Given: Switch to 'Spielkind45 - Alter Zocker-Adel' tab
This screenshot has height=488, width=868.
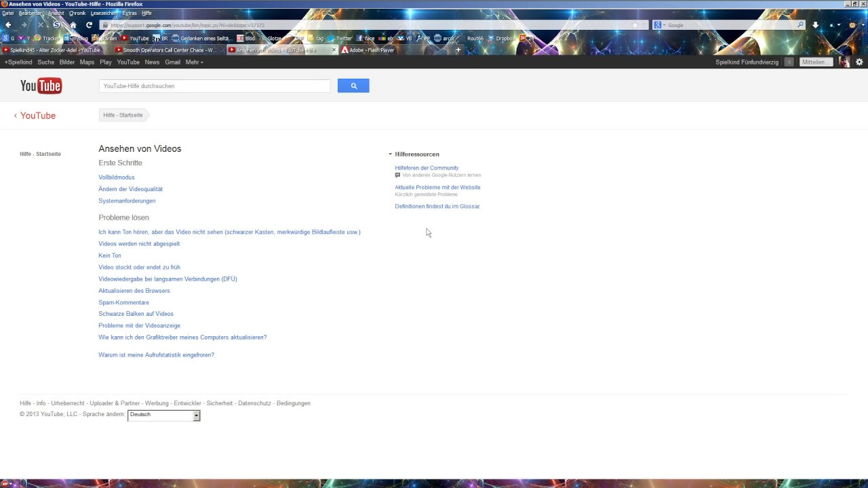Looking at the screenshot, I should [56, 50].
